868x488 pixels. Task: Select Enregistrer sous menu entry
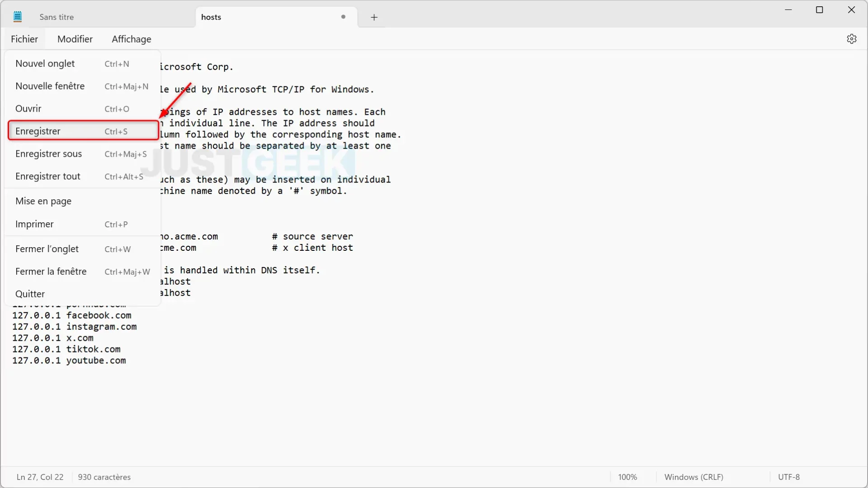(x=83, y=154)
